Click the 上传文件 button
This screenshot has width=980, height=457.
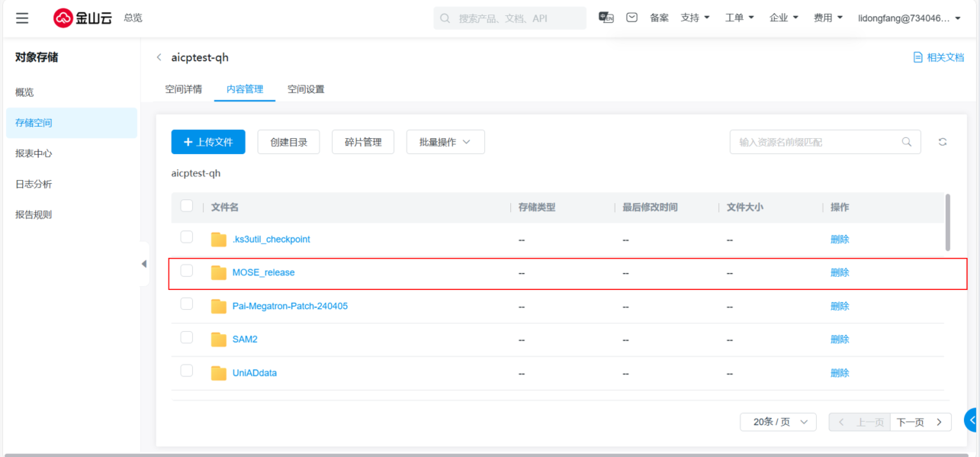coord(207,142)
